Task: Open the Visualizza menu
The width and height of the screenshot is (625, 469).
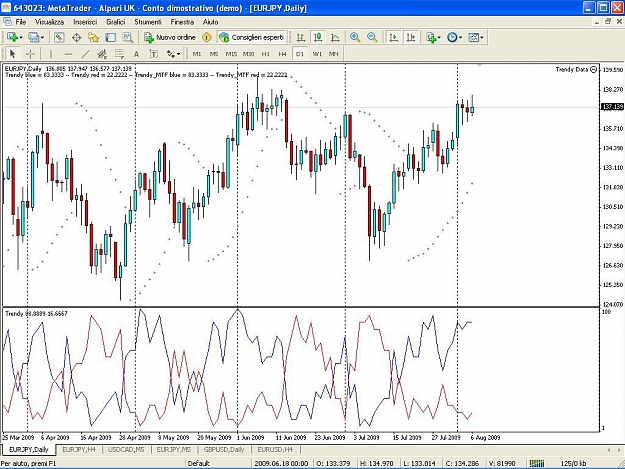Action: pos(49,22)
